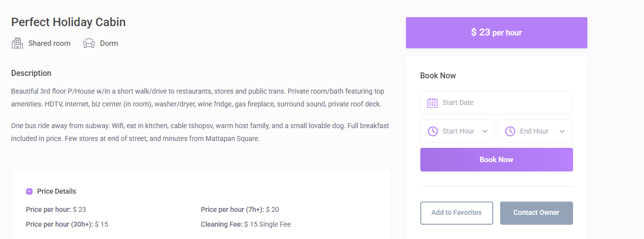
Task: Click the Description heading
Action: point(31,73)
